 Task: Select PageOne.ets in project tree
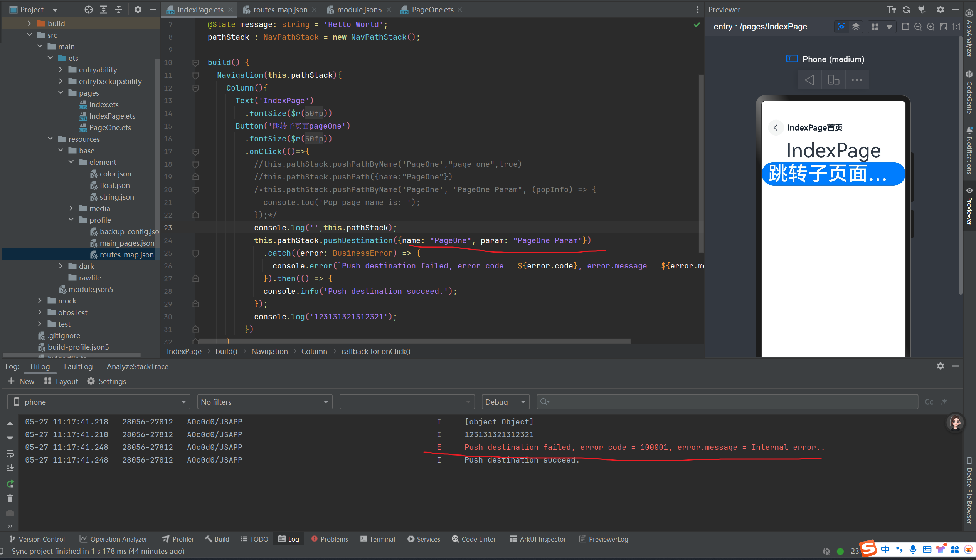pyautogui.click(x=105, y=127)
